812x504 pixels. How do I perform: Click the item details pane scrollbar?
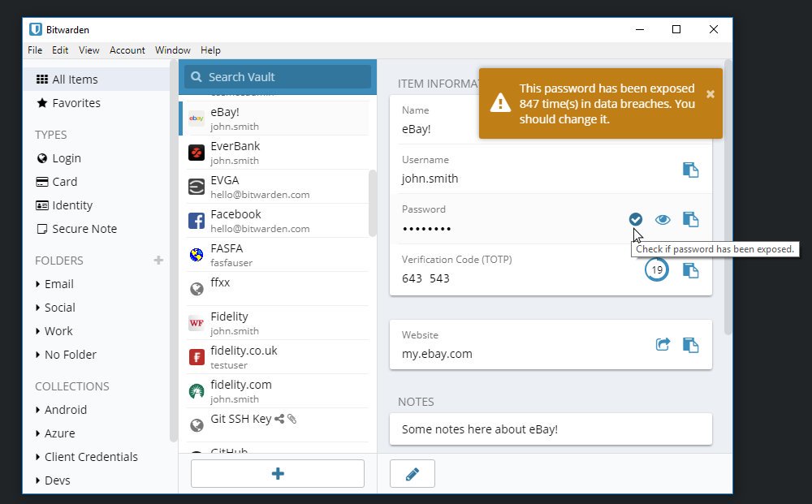point(728,196)
